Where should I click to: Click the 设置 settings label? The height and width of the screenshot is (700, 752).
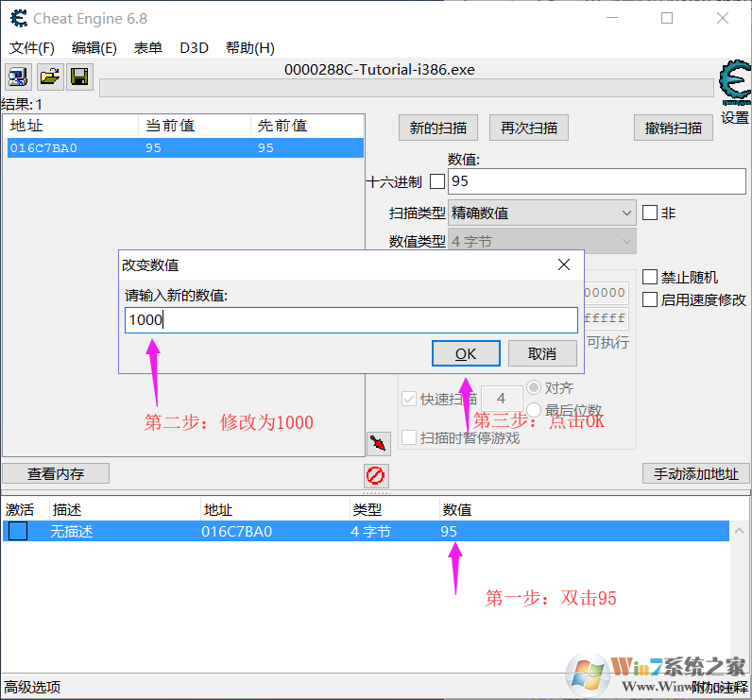point(735,117)
